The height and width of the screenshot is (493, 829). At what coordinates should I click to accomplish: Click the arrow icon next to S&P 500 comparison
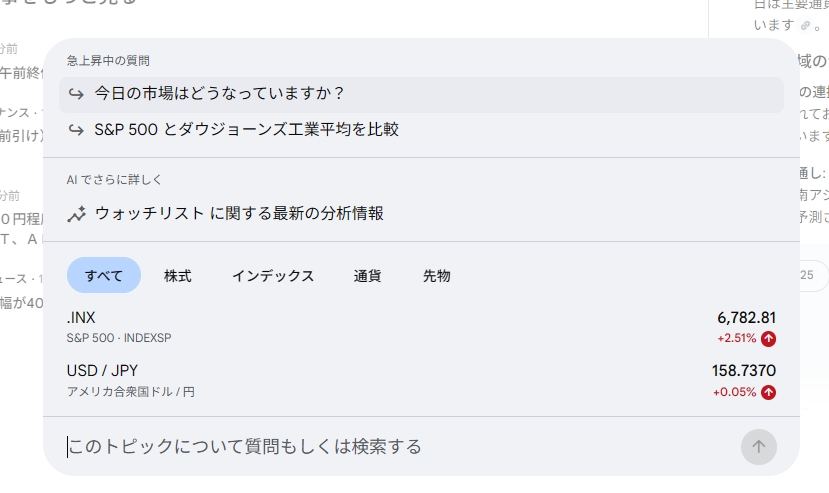coord(76,130)
